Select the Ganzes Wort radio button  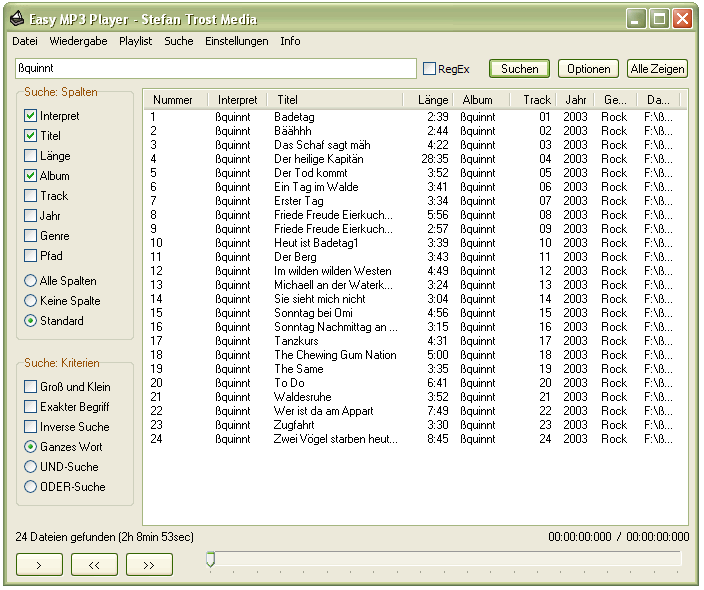[30, 447]
